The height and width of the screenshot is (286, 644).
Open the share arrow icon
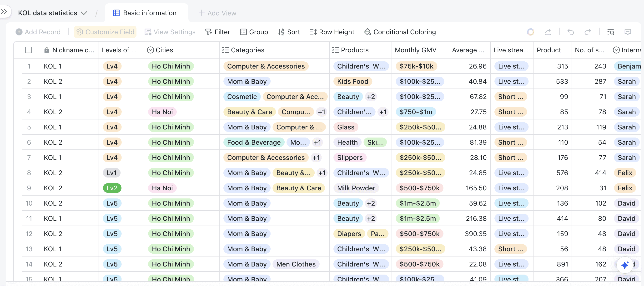click(548, 32)
